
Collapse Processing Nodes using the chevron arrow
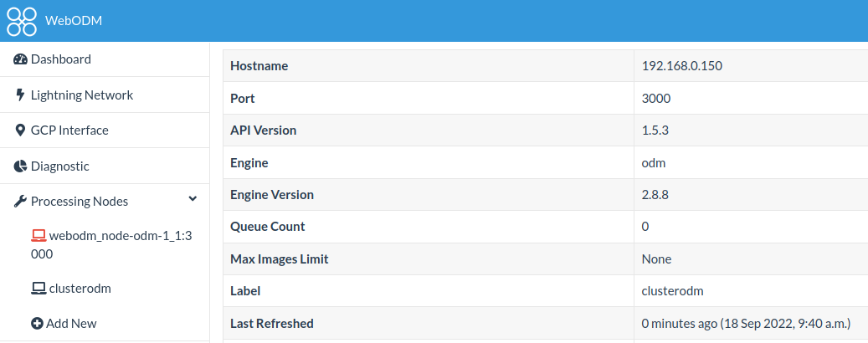coord(193,199)
